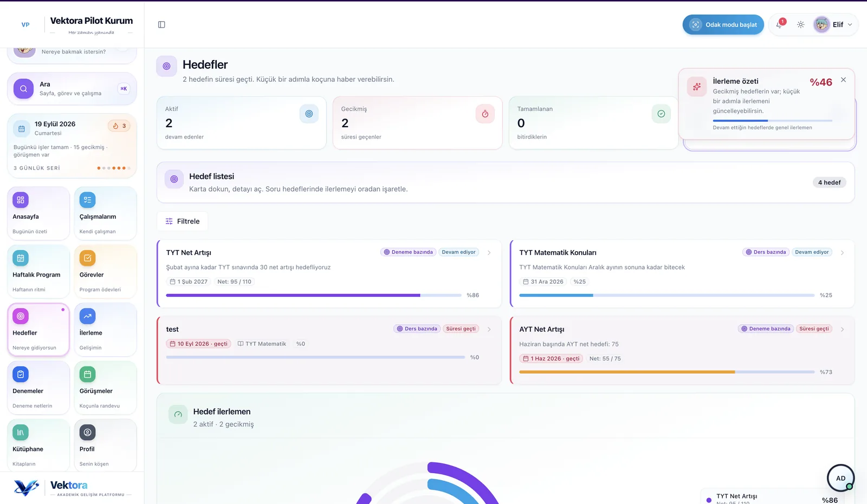The image size is (867, 504).
Task: Click the Vektora Pilot Kurum logo title
Action: [x=92, y=21]
